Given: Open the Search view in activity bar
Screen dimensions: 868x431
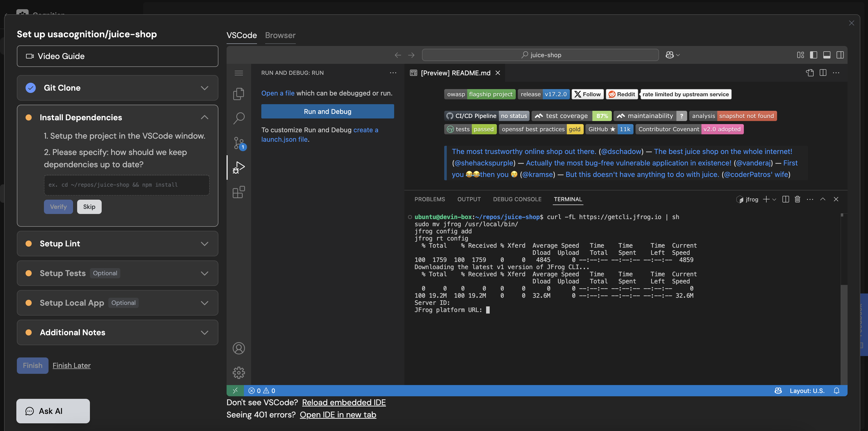Looking at the screenshot, I should pos(239,118).
